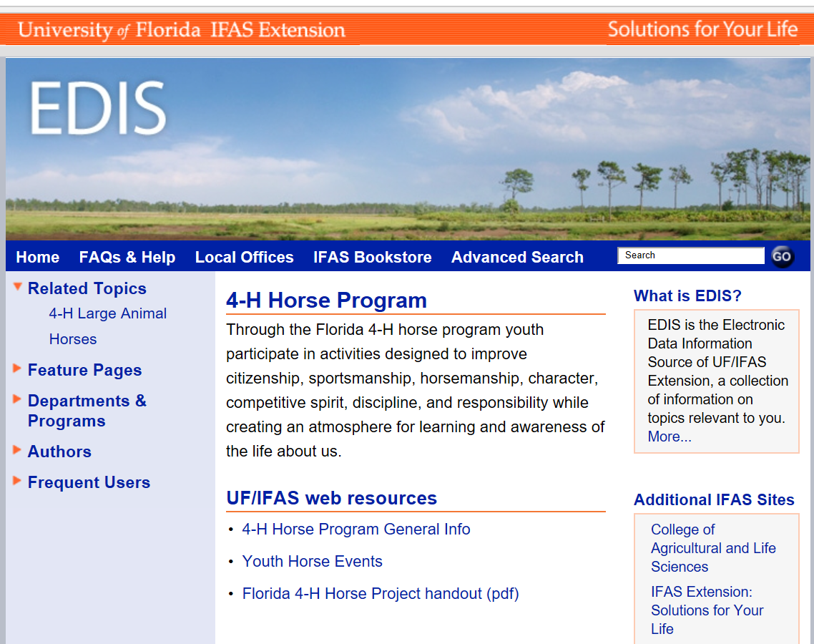This screenshot has height=644, width=814.
Task: Click the University of Florida IFAS Extension logo
Action: pyautogui.click(x=181, y=29)
